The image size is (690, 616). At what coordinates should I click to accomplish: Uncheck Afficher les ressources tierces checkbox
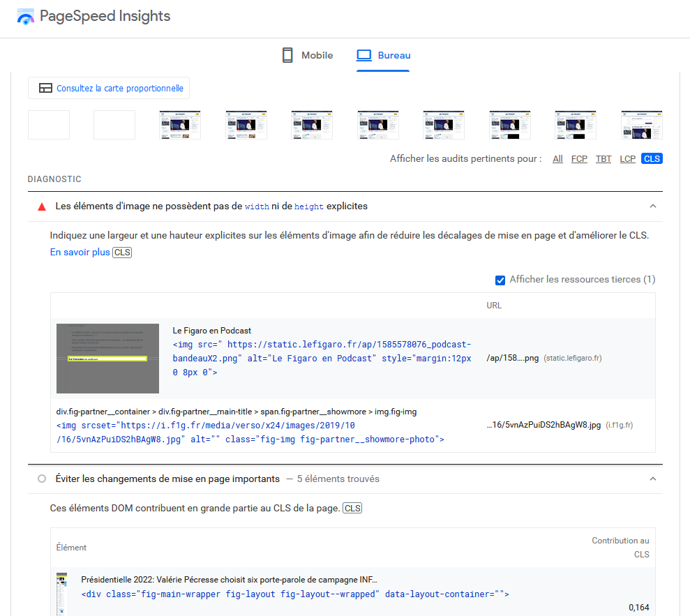pyautogui.click(x=500, y=280)
